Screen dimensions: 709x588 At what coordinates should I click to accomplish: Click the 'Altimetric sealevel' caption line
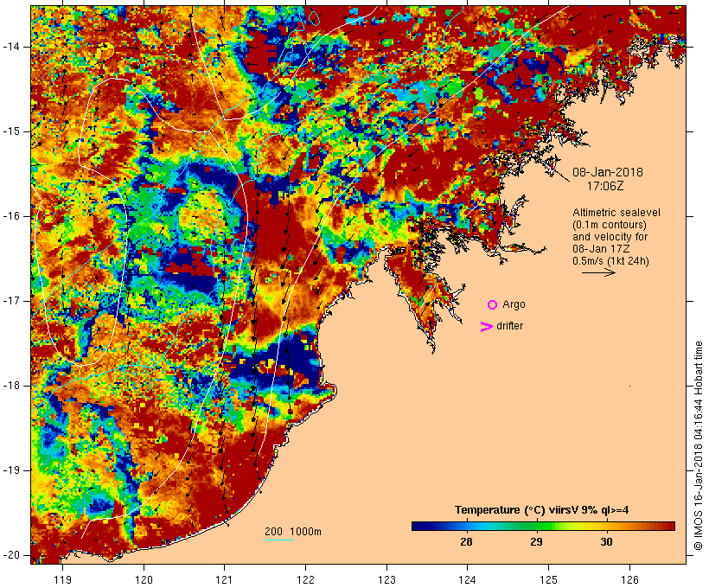[616, 213]
